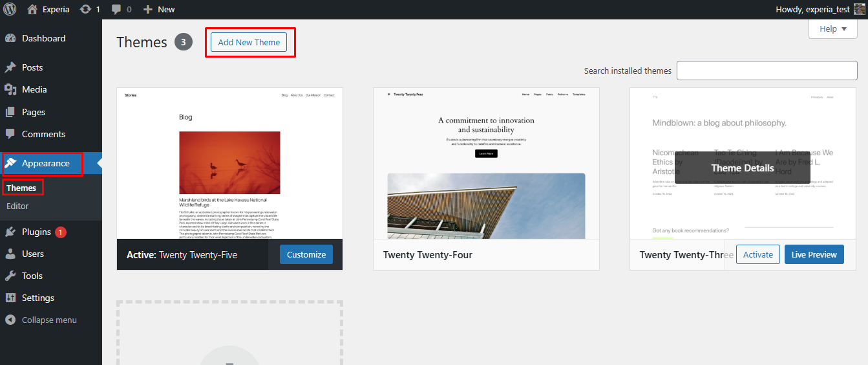The width and height of the screenshot is (868, 365).
Task: Select the Themes submenu item
Action: pos(21,188)
